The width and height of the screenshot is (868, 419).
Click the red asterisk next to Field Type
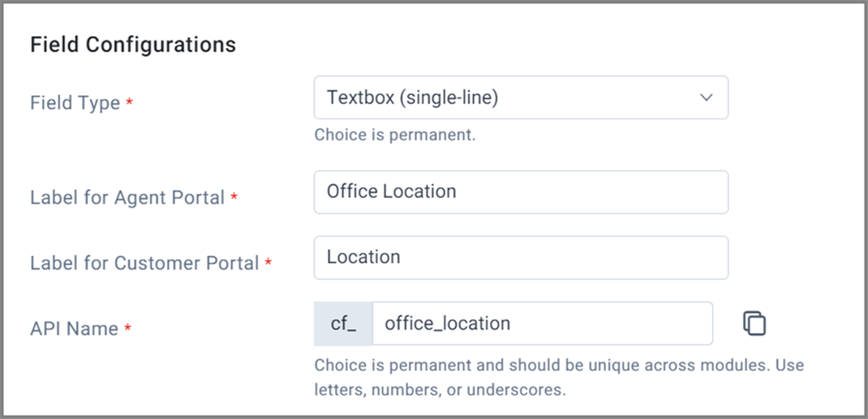click(x=130, y=102)
